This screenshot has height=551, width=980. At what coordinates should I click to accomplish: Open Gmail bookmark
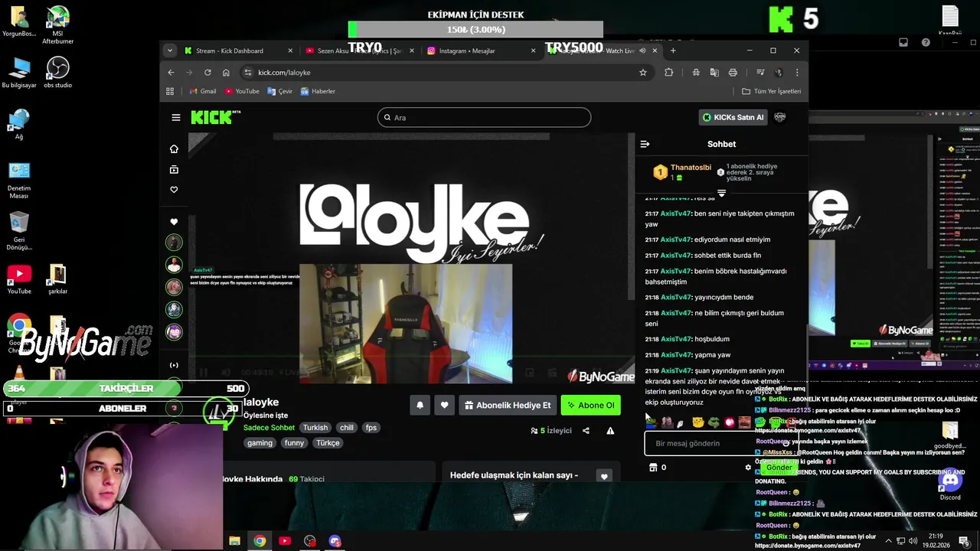pyautogui.click(x=203, y=91)
